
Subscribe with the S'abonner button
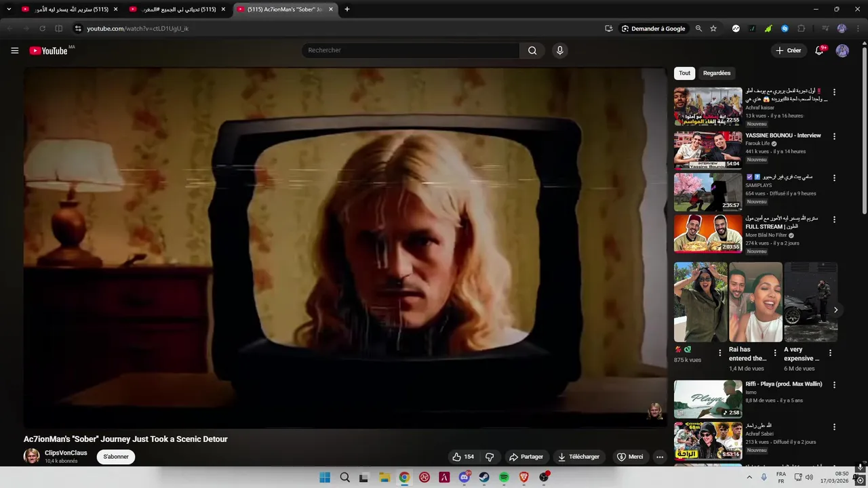coord(116,457)
